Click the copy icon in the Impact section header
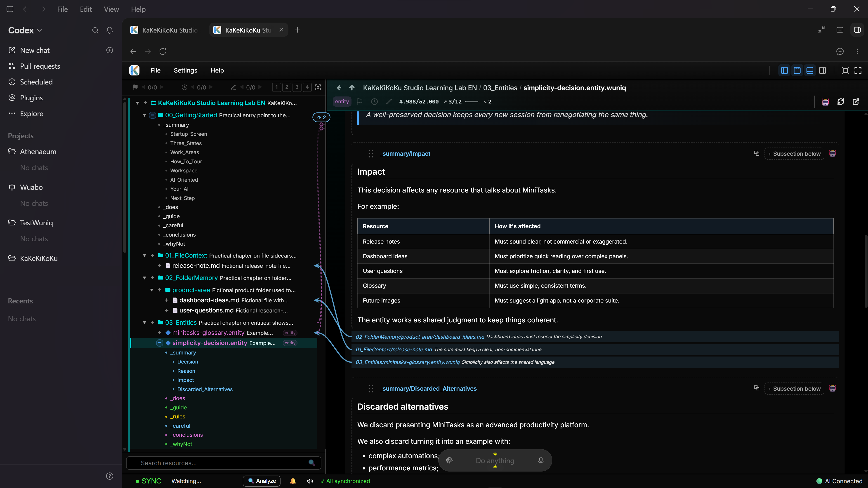The height and width of the screenshot is (488, 868). click(757, 153)
